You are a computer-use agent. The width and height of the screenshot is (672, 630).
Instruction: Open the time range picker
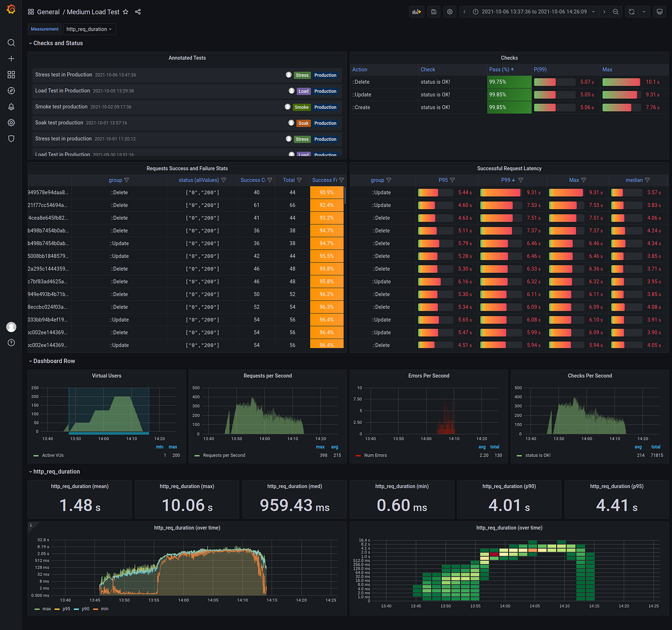[x=533, y=12]
